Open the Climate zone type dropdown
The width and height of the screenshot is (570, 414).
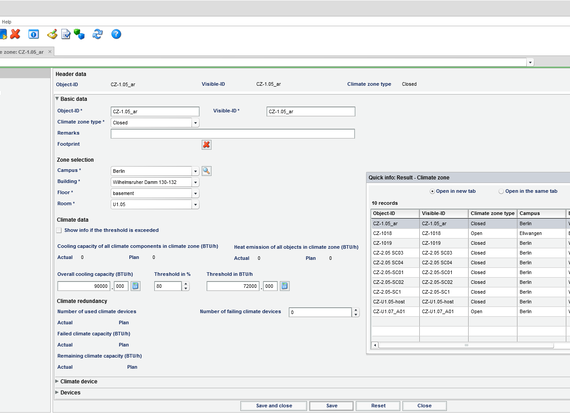pos(196,123)
